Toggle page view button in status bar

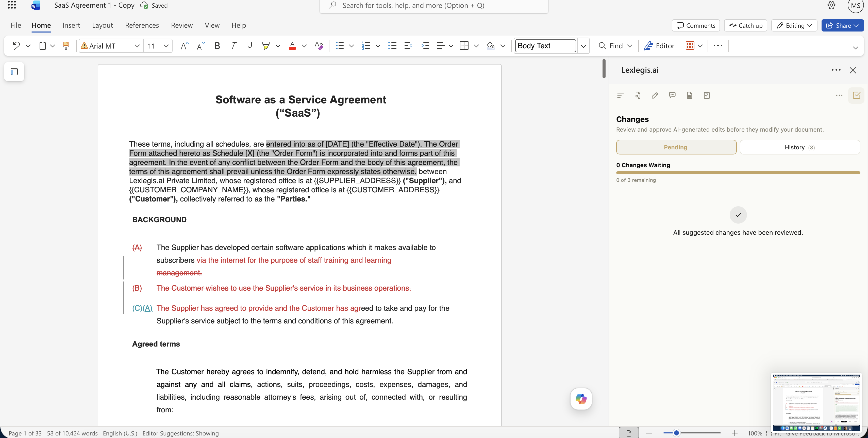tap(629, 433)
